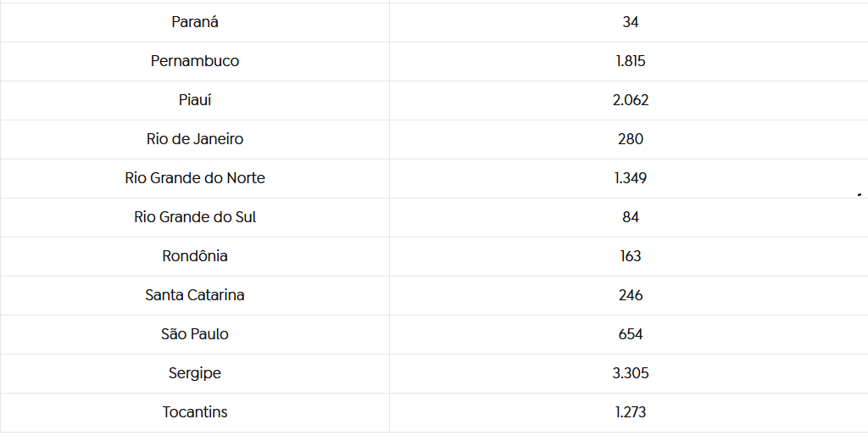This screenshot has height=436, width=868.
Task: Select the Sergipe row label
Action: pyautogui.click(x=195, y=373)
